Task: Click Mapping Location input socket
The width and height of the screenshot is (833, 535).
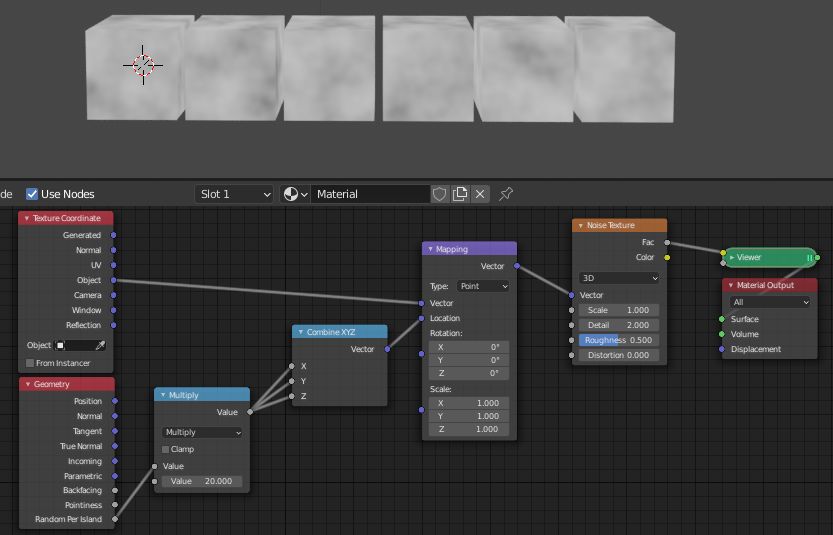Action: [x=421, y=318]
